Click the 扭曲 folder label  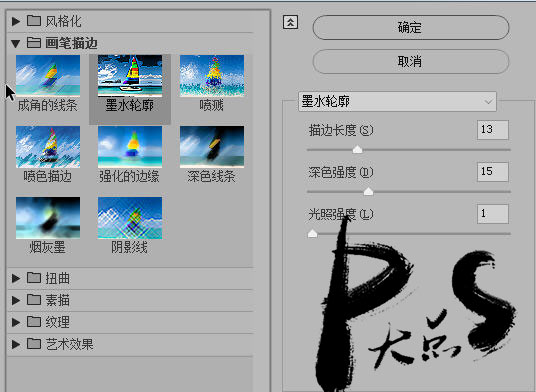point(58,278)
